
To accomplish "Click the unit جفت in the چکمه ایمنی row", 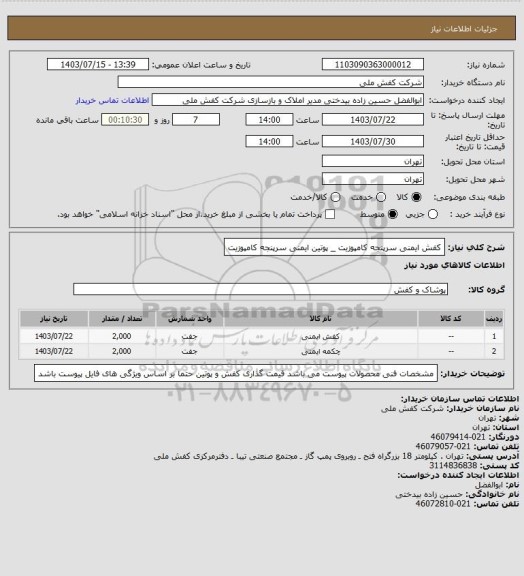I will [x=190, y=351].
